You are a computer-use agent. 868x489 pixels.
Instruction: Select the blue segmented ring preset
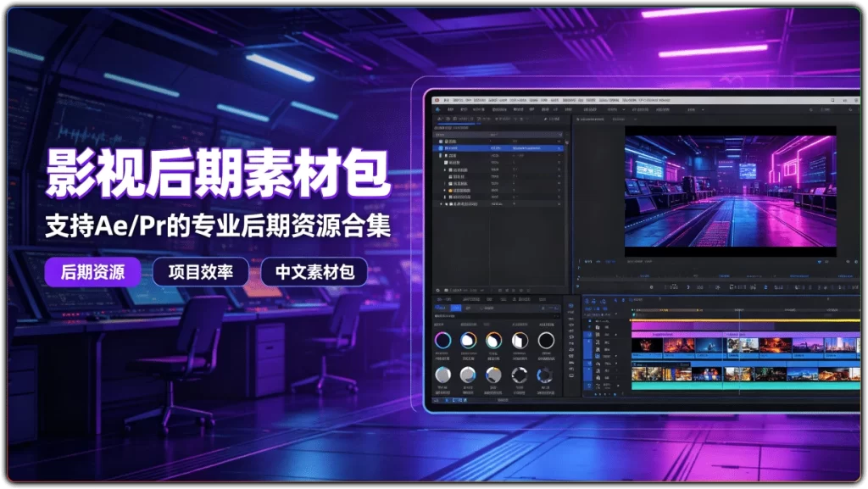click(x=545, y=375)
